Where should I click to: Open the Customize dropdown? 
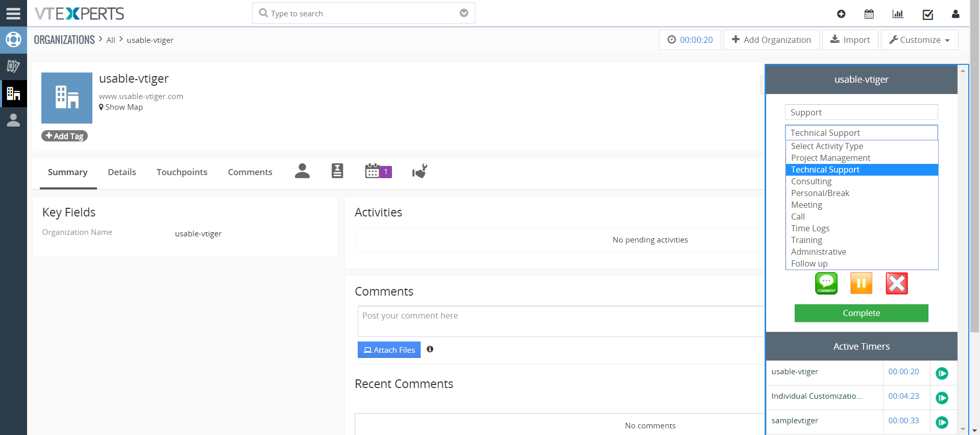pyautogui.click(x=920, y=40)
